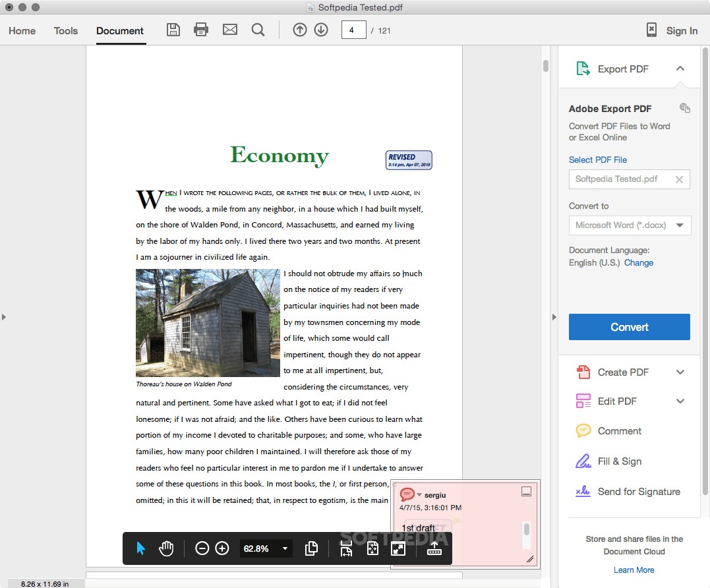This screenshot has height=588, width=710.
Task: Show the left navigation pane arrow
Action: point(4,317)
